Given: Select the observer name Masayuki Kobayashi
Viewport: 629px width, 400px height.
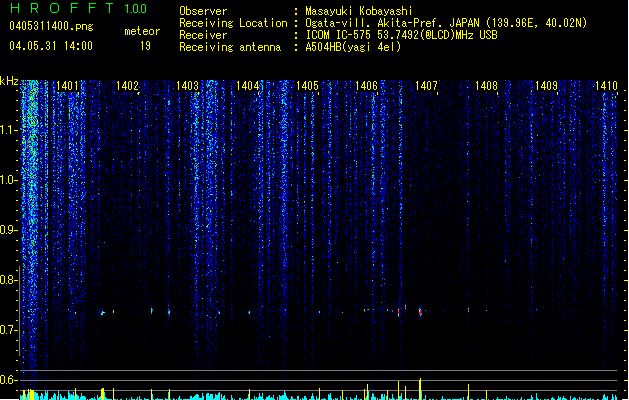Looking at the screenshot, I should pyautogui.click(x=359, y=11).
